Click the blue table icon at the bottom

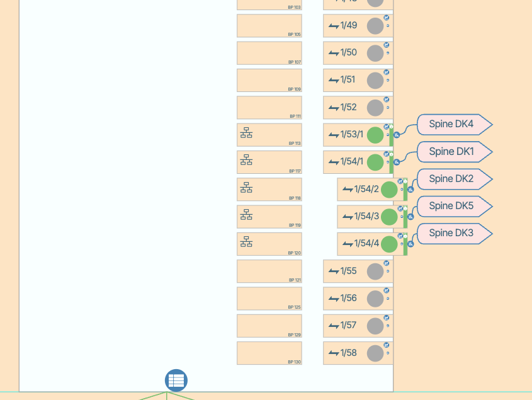176,380
